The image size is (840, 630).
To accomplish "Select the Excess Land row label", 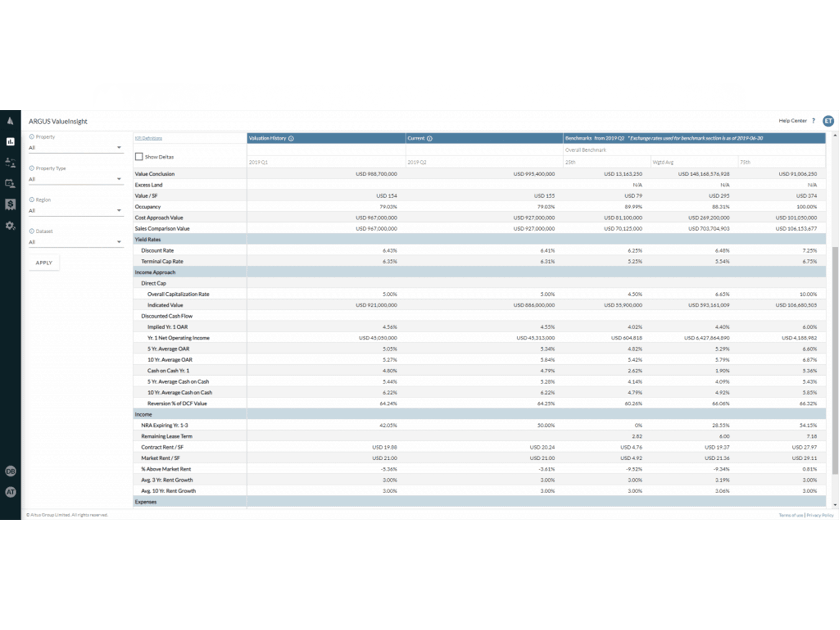I will click(x=149, y=185).
